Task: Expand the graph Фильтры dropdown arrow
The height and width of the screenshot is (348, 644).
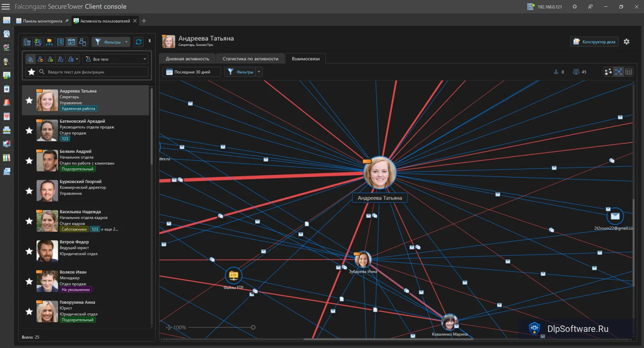Action: point(259,72)
